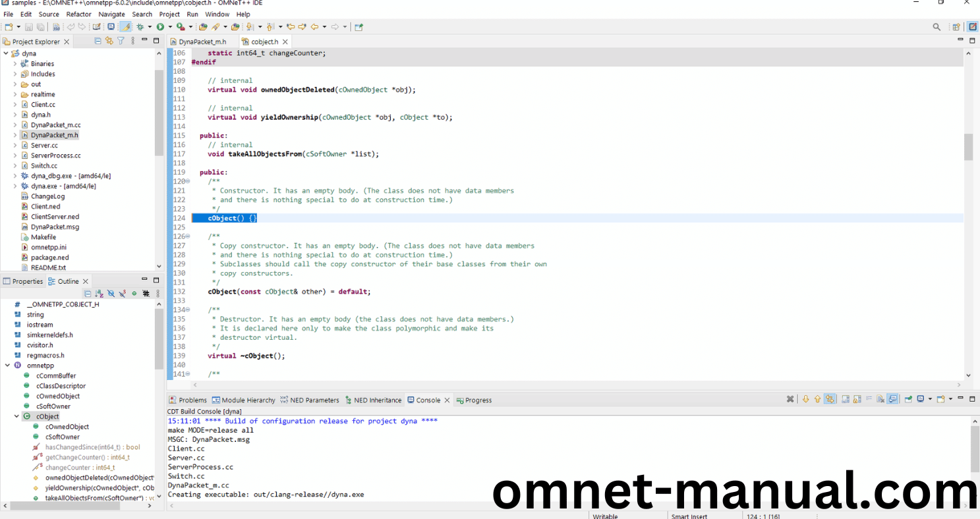The width and height of the screenshot is (980, 519).
Task: Click the Search magnifier icon at top right
Action: pyautogui.click(x=937, y=27)
